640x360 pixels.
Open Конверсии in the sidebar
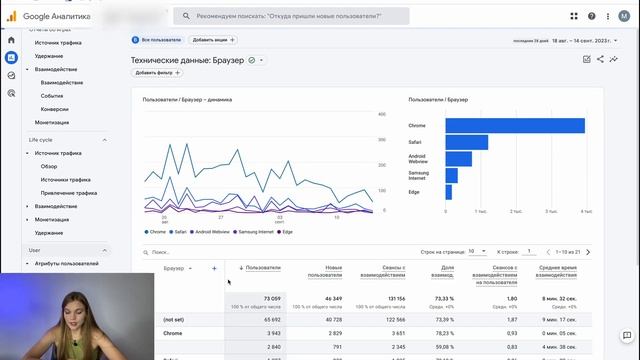[x=55, y=109]
